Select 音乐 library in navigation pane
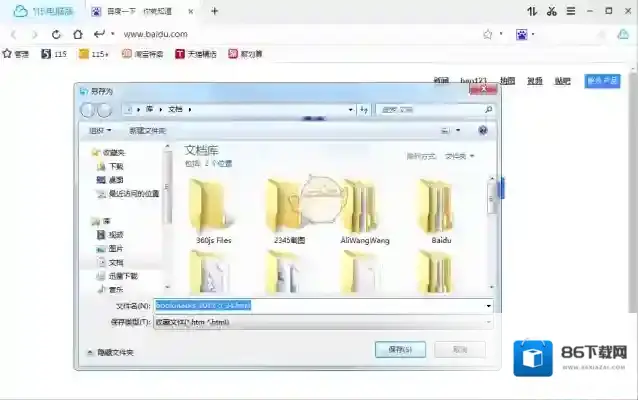The image size is (638, 400). coord(111,290)
